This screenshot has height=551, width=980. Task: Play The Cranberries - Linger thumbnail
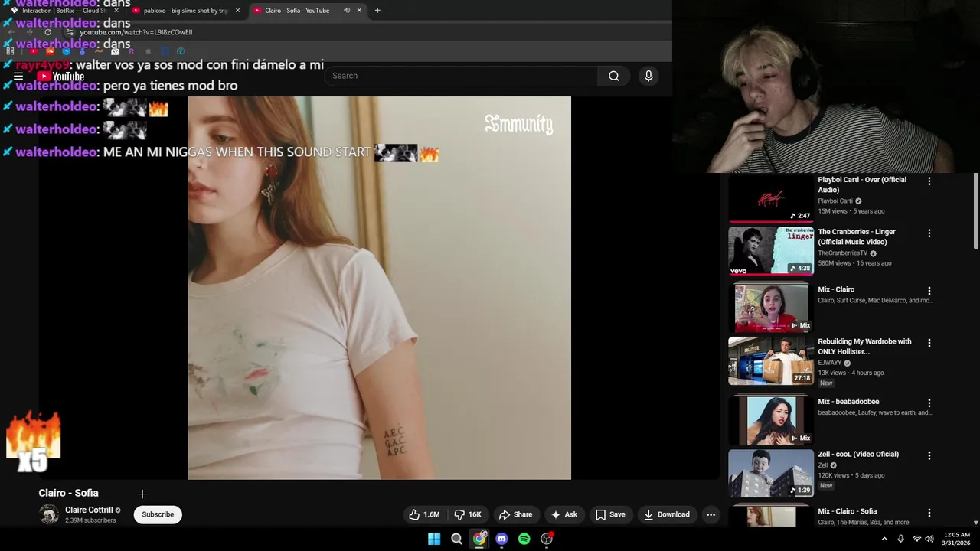click(x=771, y=250)
